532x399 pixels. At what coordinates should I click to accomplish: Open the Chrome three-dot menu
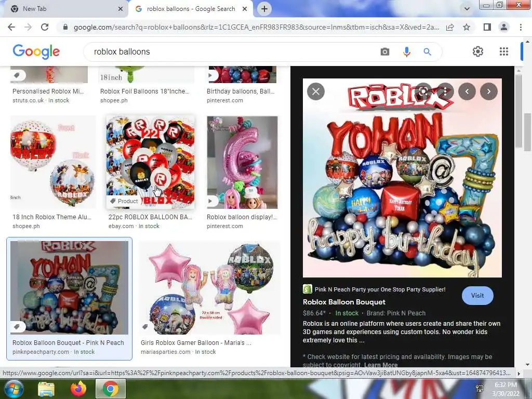[x=521, y=27]
